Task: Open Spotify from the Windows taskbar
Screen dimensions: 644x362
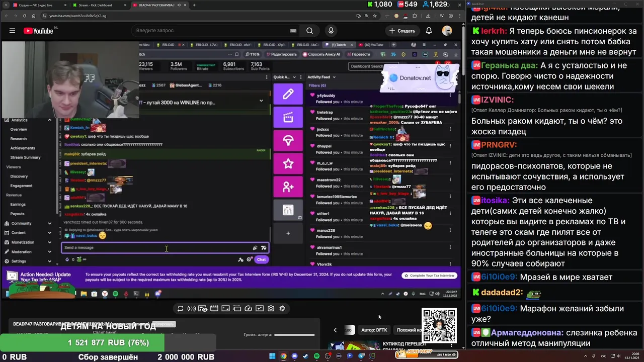Action: [x=316, y=356]
